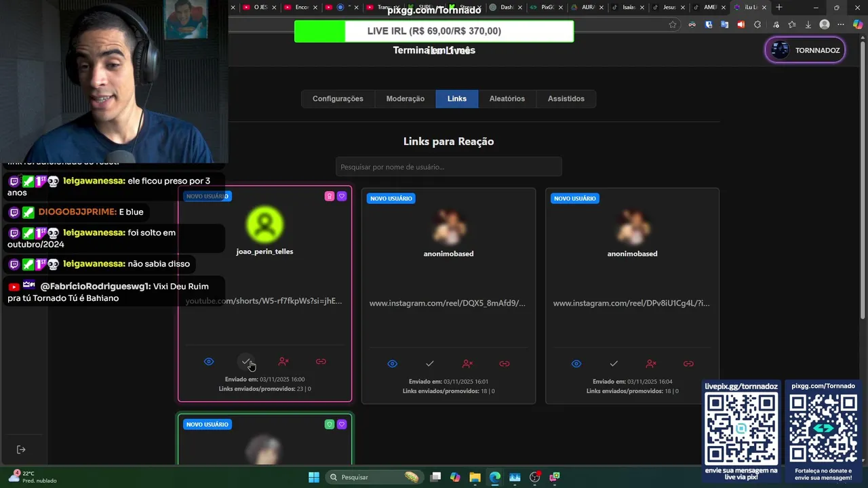View the 16:04 anonimobased link with the eye icon
The height and width of the screenshot is (488, 868).
[x=576, y=364]
